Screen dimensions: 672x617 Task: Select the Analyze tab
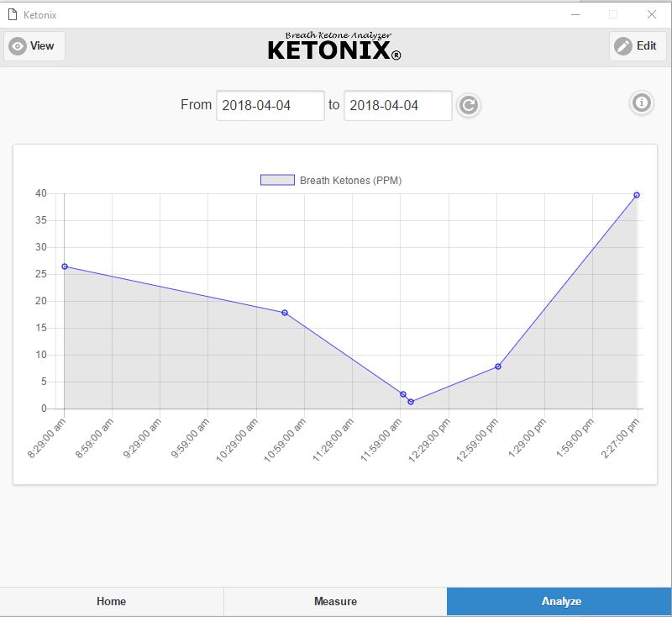click(x=559, y=602)
